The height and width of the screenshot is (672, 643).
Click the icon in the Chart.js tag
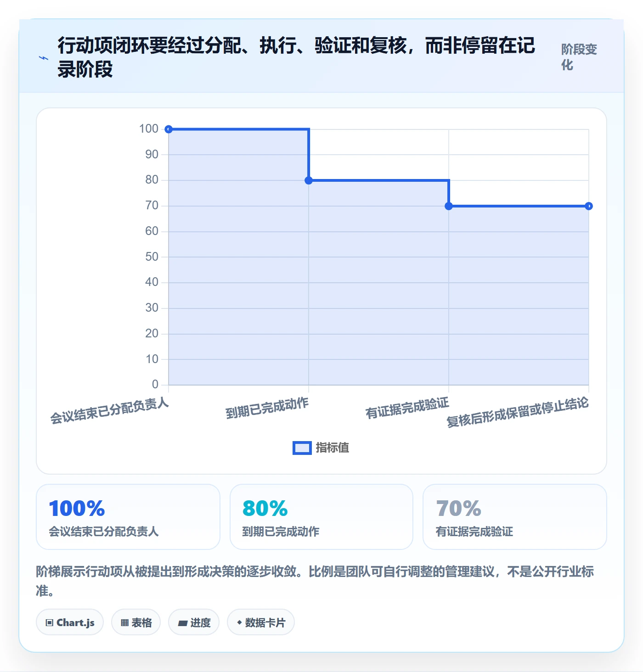50,623
